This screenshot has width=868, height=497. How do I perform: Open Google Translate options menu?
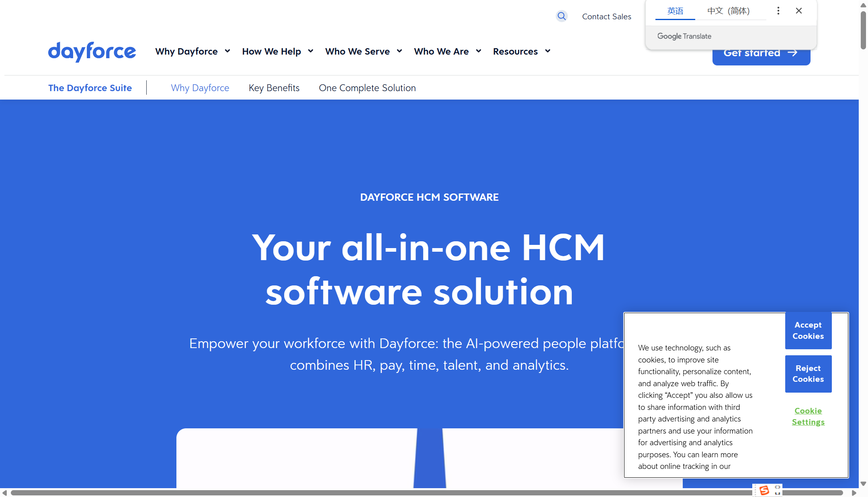pyautogui.click(x=778, y=11)
